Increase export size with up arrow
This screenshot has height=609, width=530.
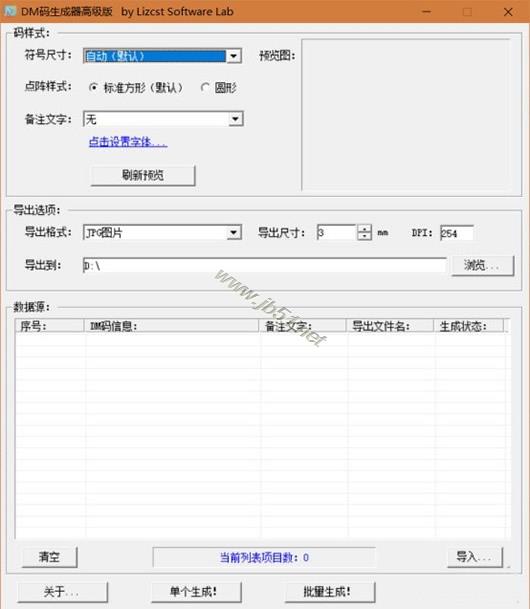click(x=364, y=229)
